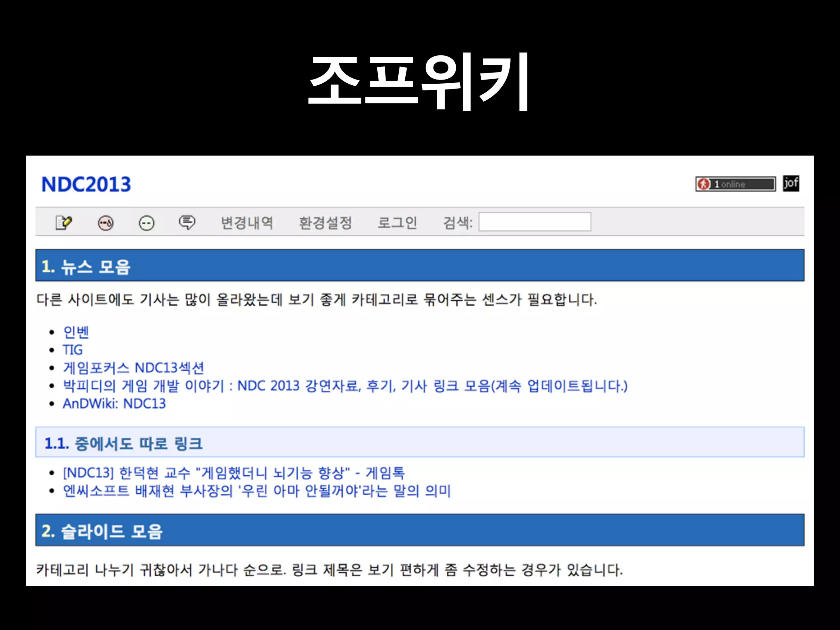Viewport: 840px width, 630px height.
Task: Open the 엔씨소프트 배재현 부사장 article link
Action: (x=257, y=491)
